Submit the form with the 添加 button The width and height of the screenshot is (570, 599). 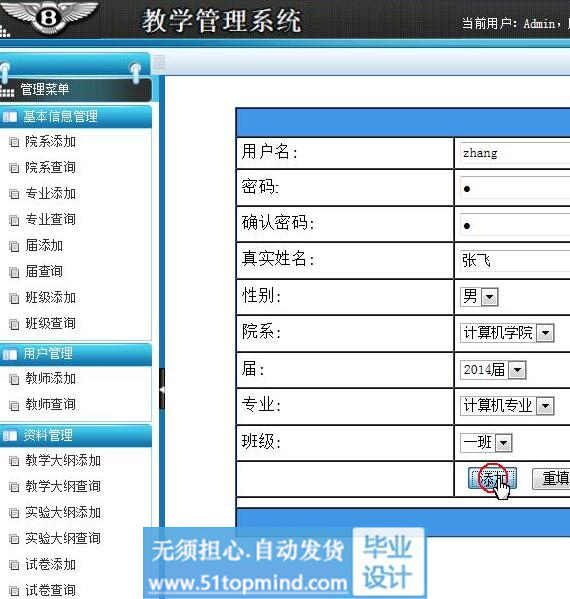click(x=492, y=478)
